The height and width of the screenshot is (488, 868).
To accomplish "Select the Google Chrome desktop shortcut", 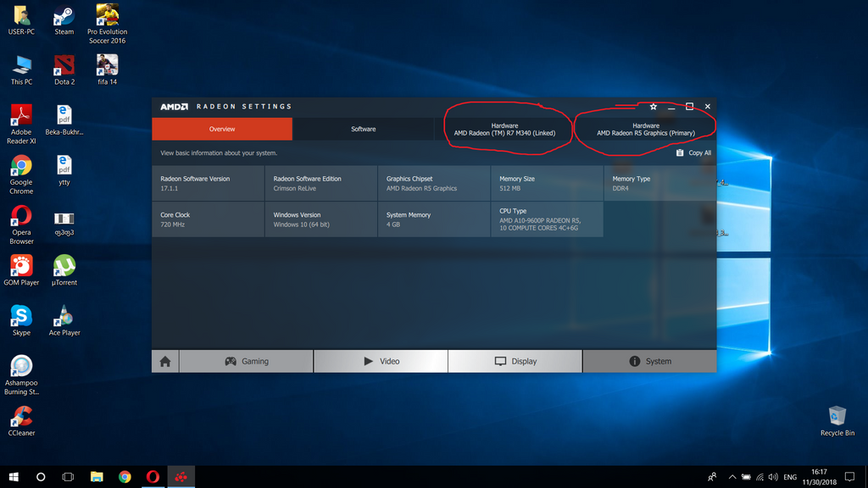I will click(x=21, y=175).
